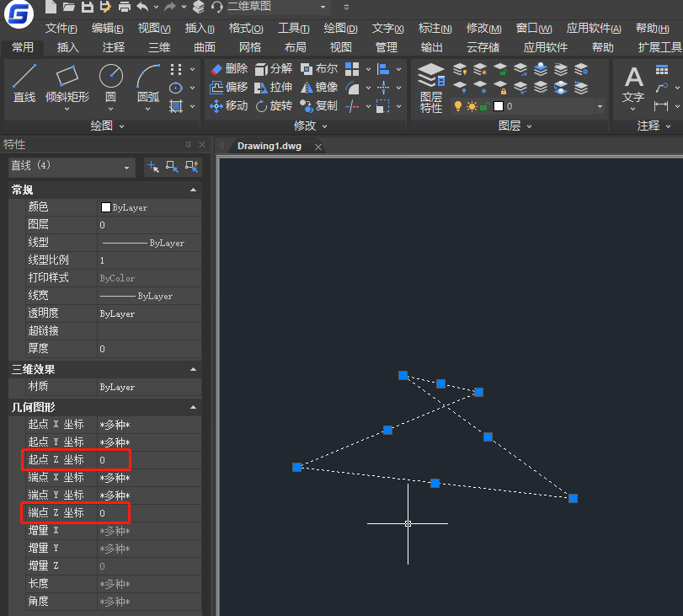Expand the 图层 panel flyout
The height and width of the screenshot is (616, 683).
[x=529, y=126]
